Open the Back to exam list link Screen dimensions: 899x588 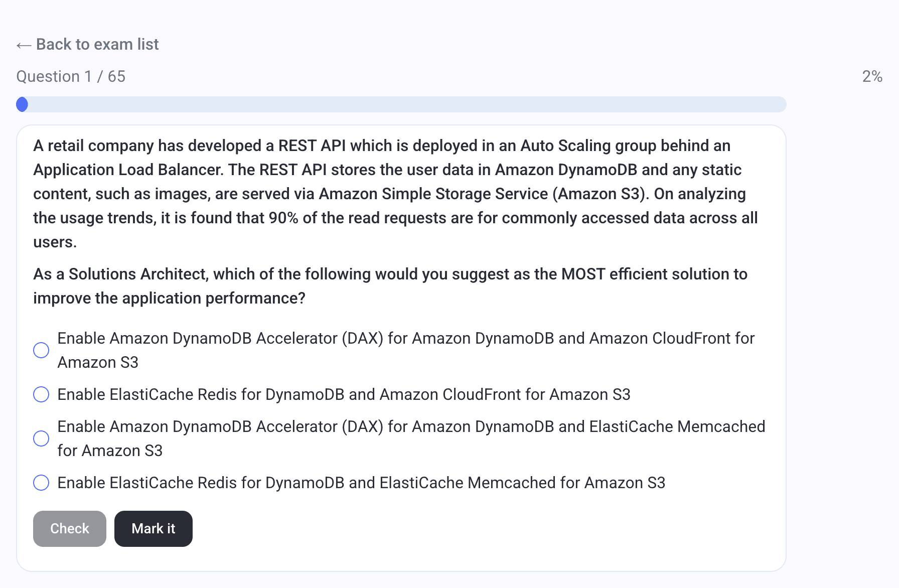(97, 44)
